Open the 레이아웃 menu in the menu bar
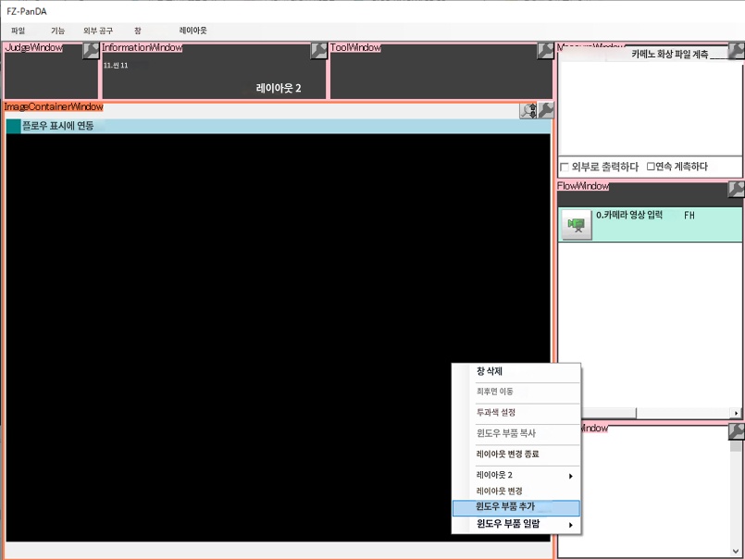Viewport: 745px width, 560px height. tap(192, 31)
